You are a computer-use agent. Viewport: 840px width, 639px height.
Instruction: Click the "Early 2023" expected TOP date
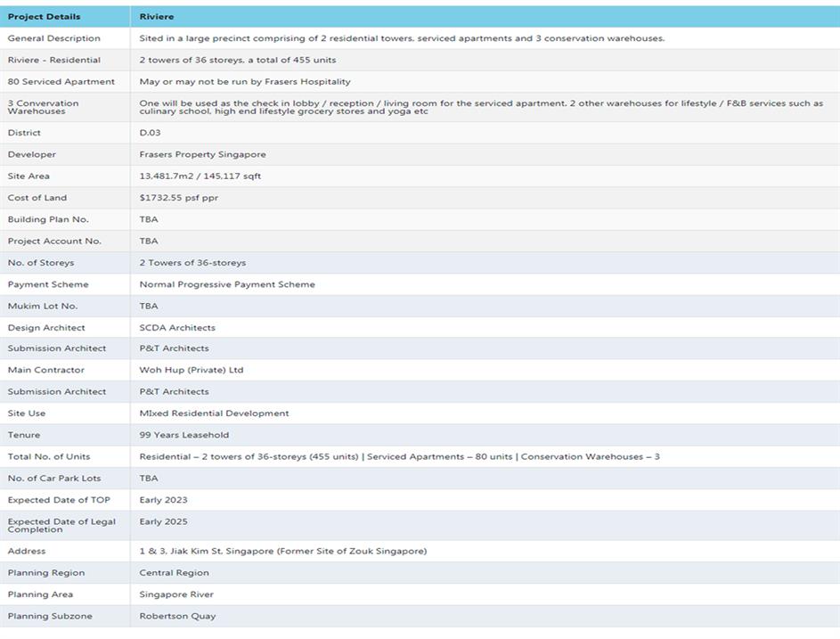[163, 500]
